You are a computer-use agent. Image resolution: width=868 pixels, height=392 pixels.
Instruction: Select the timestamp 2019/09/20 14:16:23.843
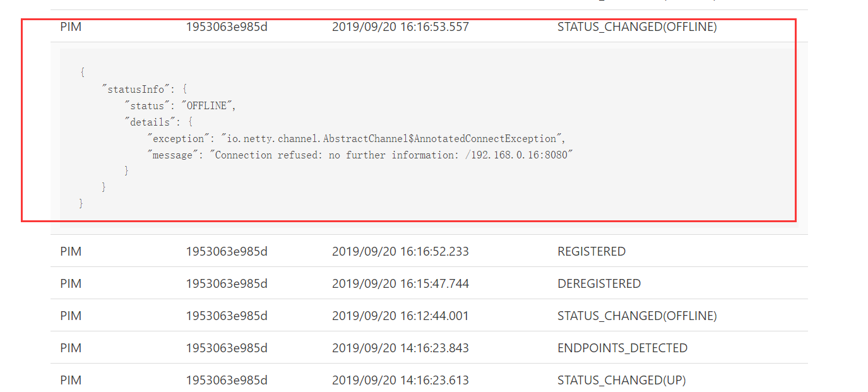pyautogui.click(x=401, y=348)
